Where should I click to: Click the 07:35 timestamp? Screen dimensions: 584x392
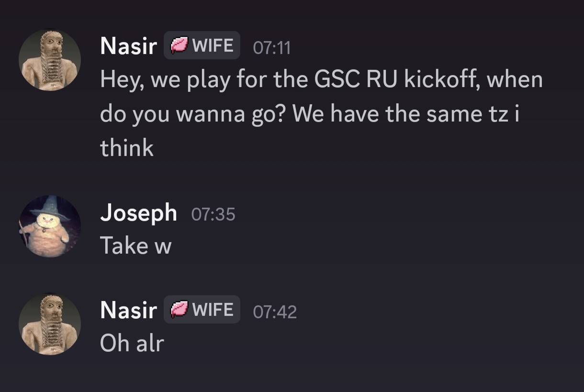click(x=213, y=214)
